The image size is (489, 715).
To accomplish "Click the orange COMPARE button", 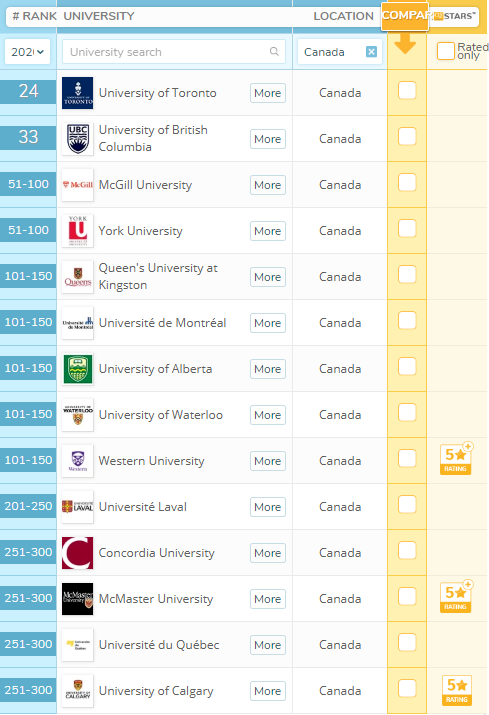I will point(405,16).
